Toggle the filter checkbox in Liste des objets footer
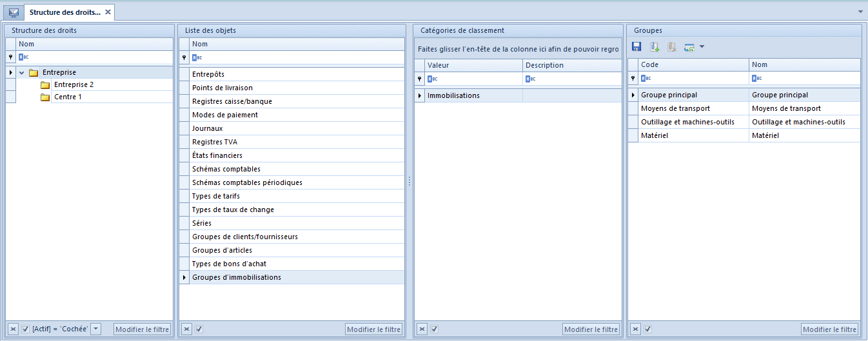This screenshot has width=868, height=341. pyautogui.click(x=199, y=329)
